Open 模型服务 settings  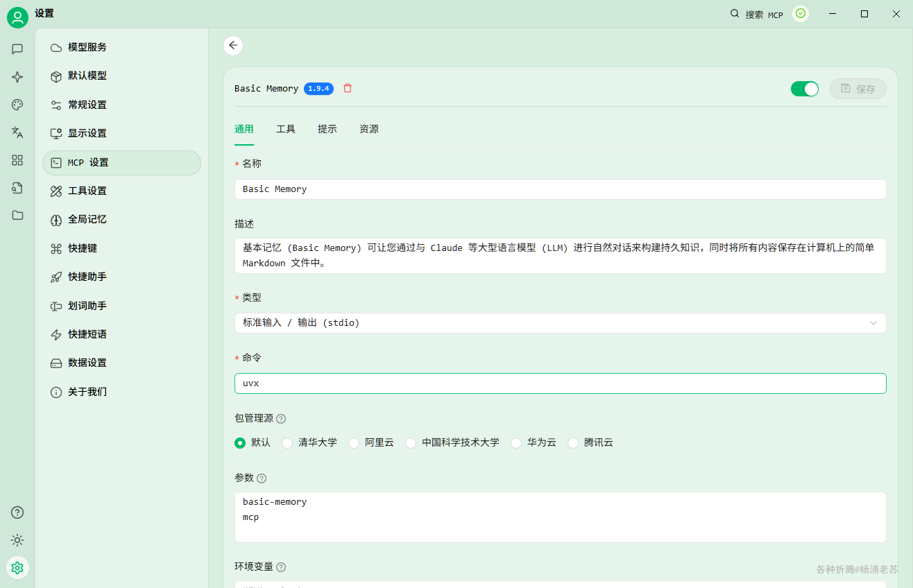(x=121, y=47)
